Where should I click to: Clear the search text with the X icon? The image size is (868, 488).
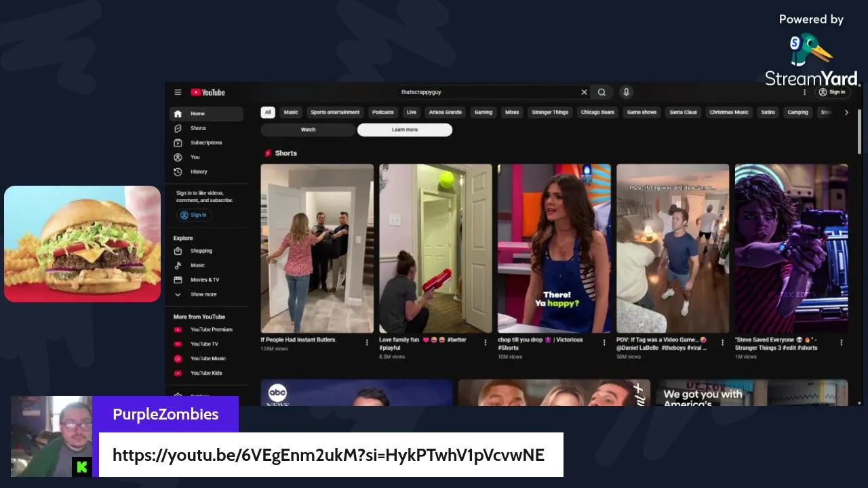pos(584,92)
